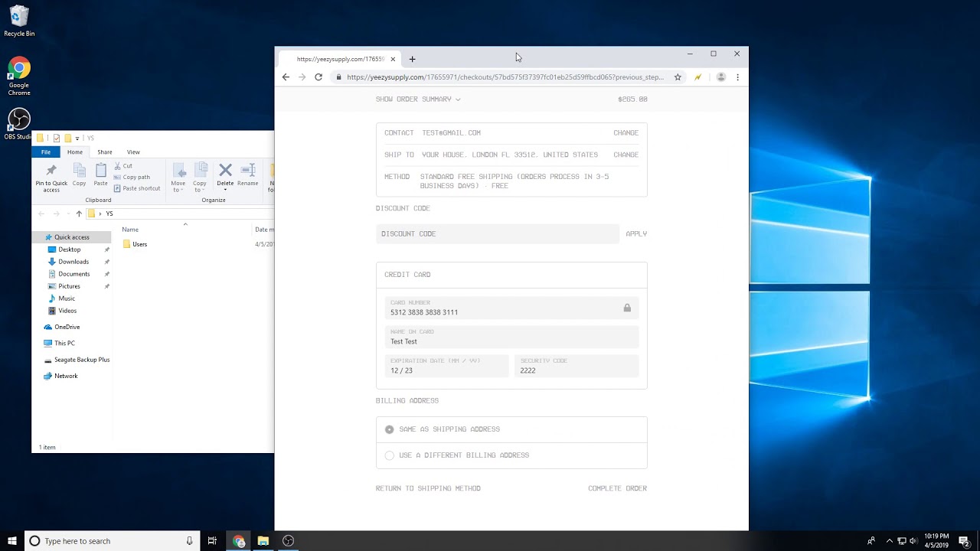Open Downloads in Explorer sidebar
This screenshot has width=980, height=551.
click(x=73, y=262)
